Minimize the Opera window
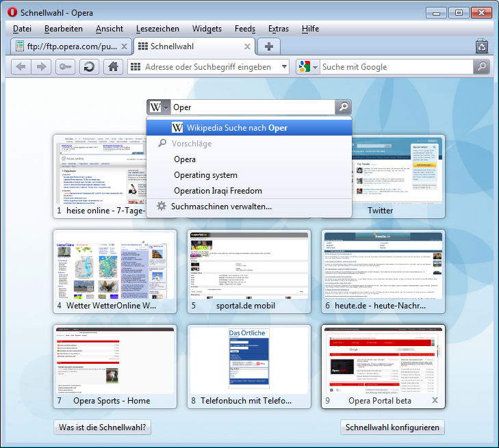Image resolution: width=499 pixels, height=448 pixels. (437, 13)
